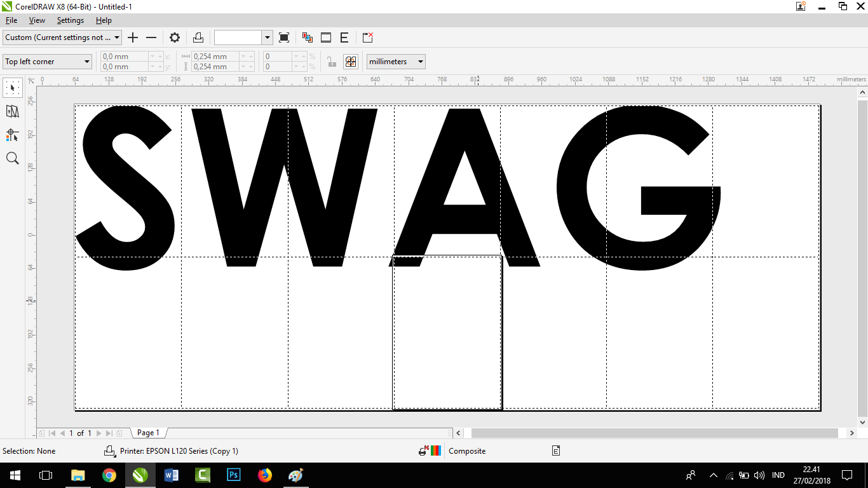Click the printer icon in the status bar
Screen dimensions: 868x488
109,451
